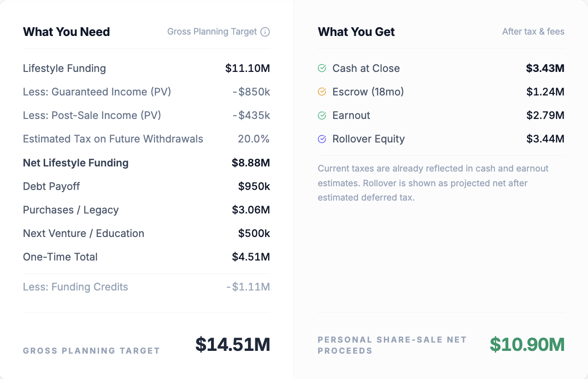Switch to the What You Get panel

pos(356,32)
